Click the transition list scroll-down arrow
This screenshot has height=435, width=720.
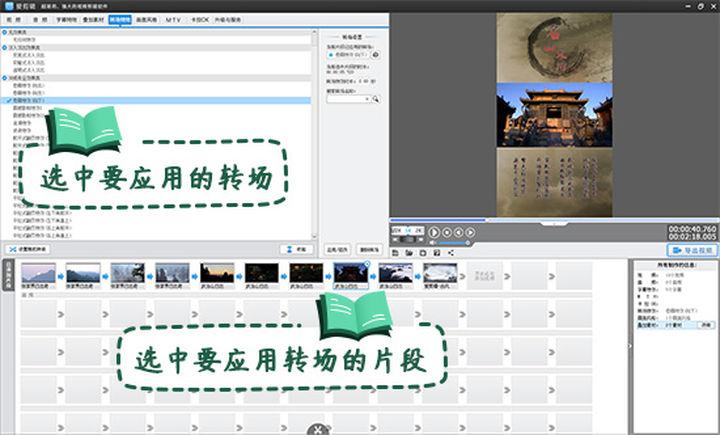(315, 236)
